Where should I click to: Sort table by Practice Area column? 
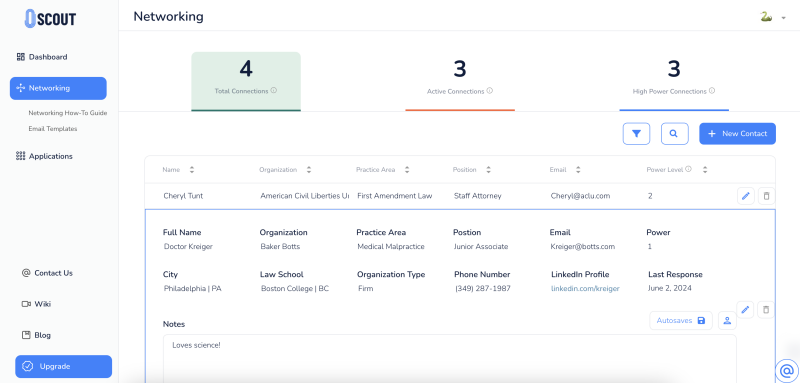tap(407, 170)
